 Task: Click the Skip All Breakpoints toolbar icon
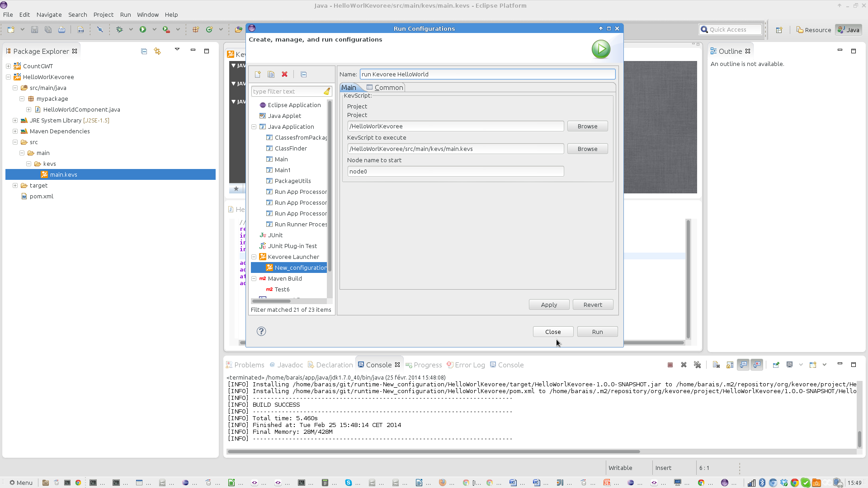tap(100, 30)
